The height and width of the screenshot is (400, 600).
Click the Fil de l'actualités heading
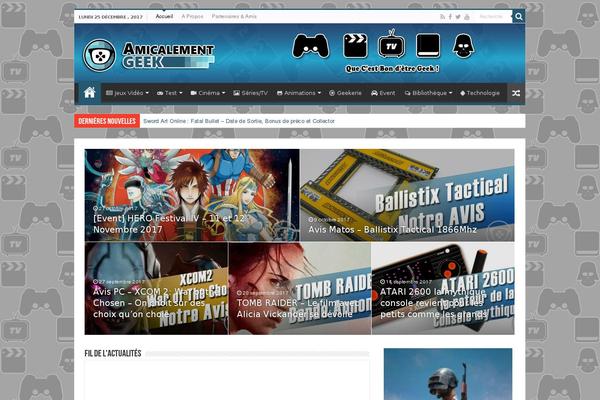(113, 353)
